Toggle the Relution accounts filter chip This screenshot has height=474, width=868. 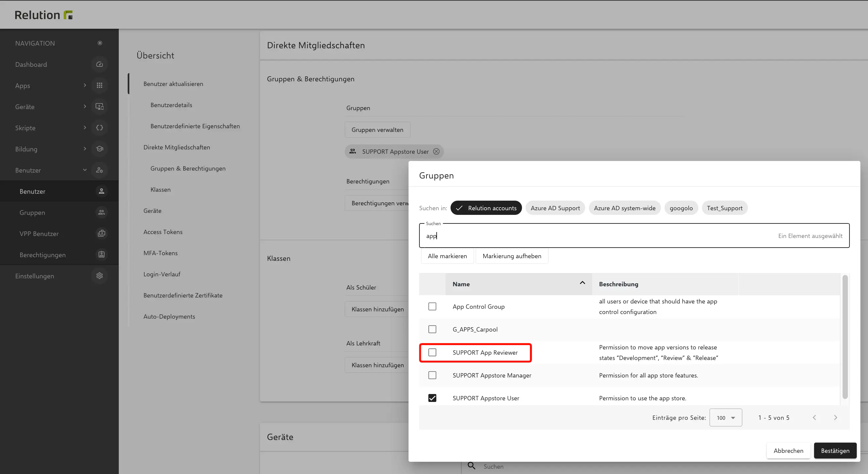pos(486,208)
